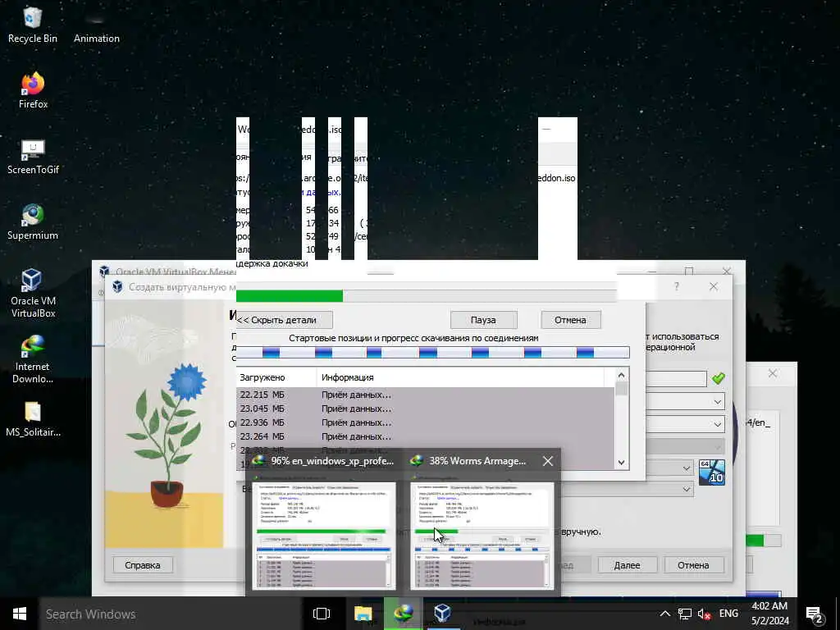
Task: Click the green checkmark beside the name field
Action: point(719,378)
